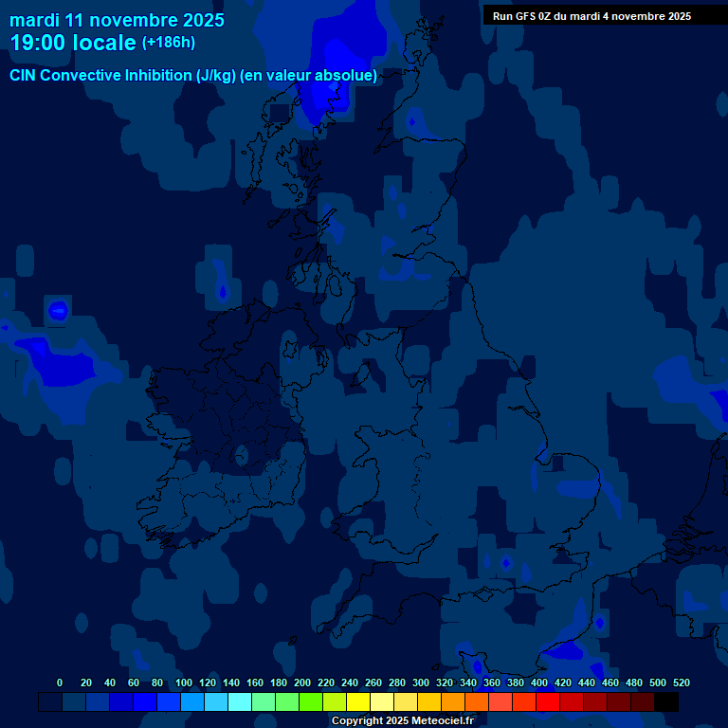The image size is (728, 728).
Task: Click the Run GFS 0Z header label
Action: 591,16
